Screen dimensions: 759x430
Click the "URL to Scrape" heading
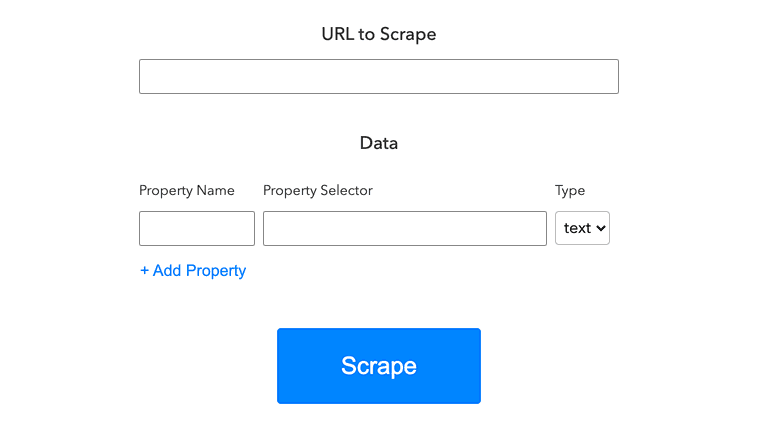tap(378, 34)
